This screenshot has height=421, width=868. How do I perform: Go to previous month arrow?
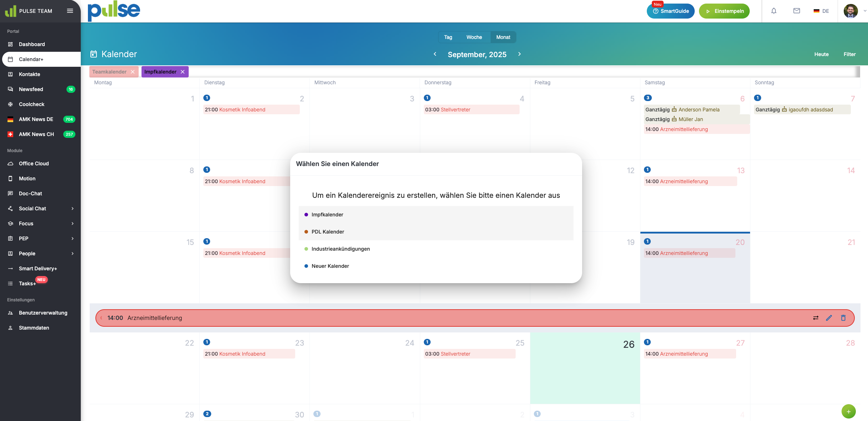coord(435,54)
